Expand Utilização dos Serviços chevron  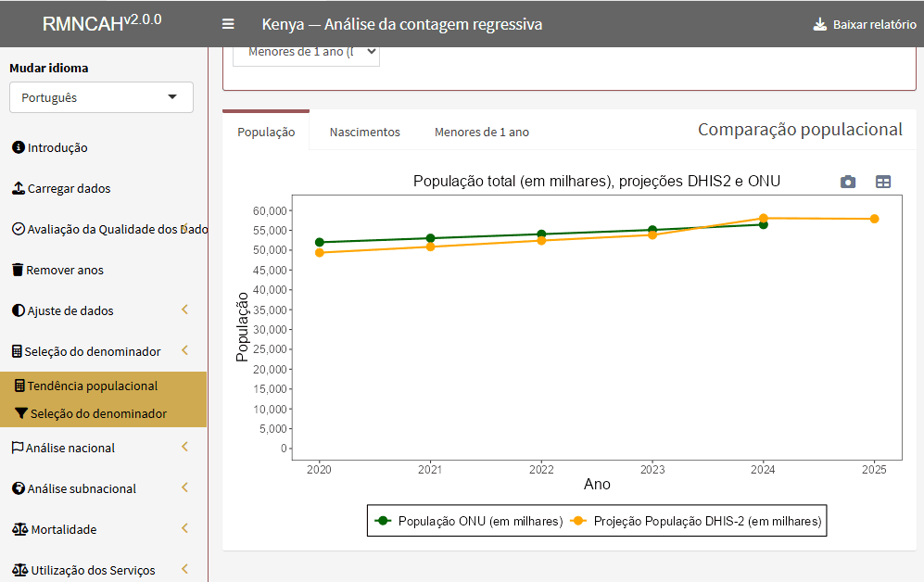185,568
